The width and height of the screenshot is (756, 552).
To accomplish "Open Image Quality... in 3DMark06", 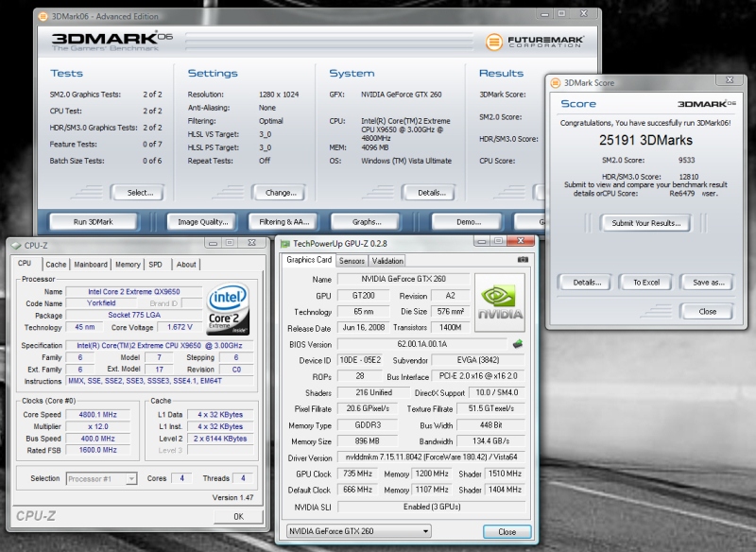I will coord(201,222).
